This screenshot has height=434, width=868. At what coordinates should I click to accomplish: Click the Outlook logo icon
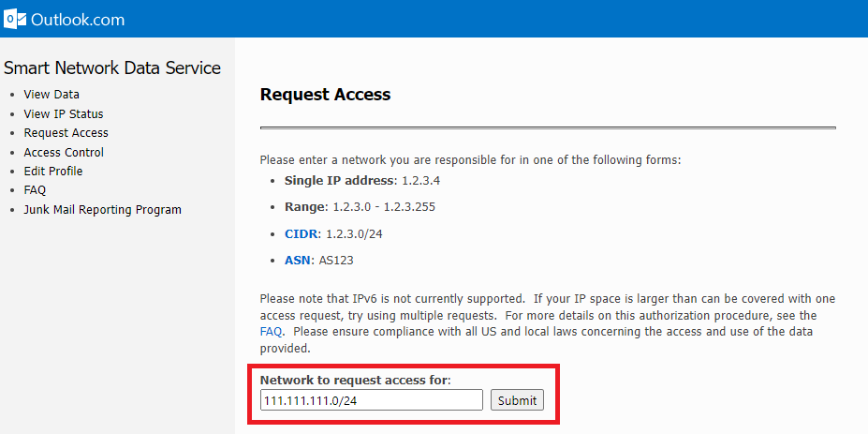coord(15,19)
